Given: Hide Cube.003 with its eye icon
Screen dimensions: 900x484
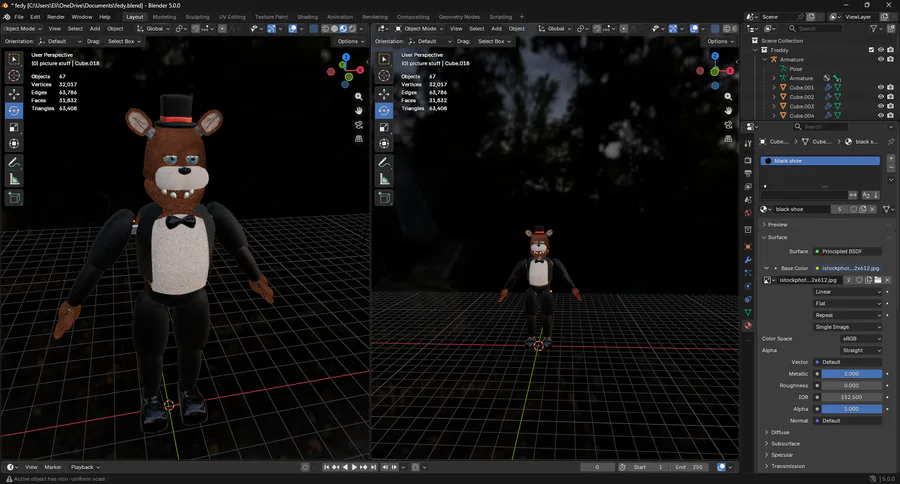Looking at the screenshot, I should tap(881, 106).
